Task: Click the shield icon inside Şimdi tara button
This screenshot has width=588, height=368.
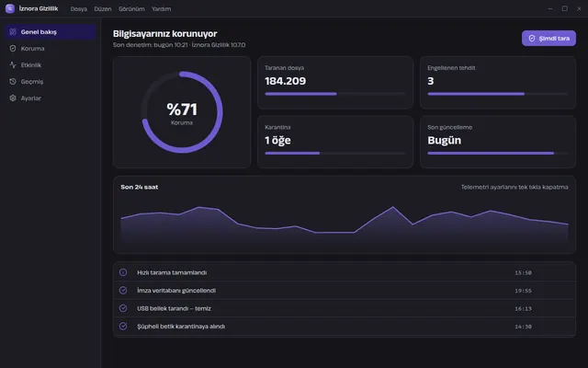Action: [x=532, y=39]
